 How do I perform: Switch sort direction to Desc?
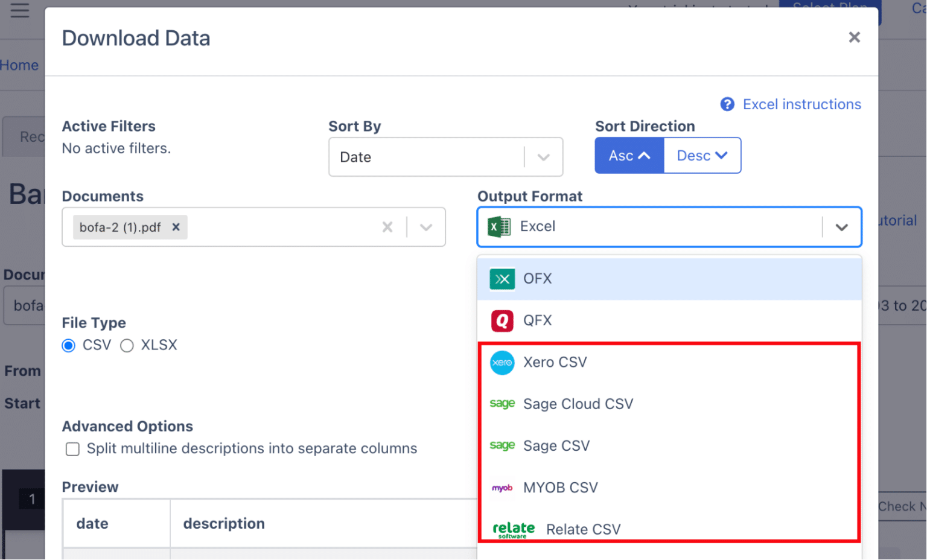pos(702,155)
